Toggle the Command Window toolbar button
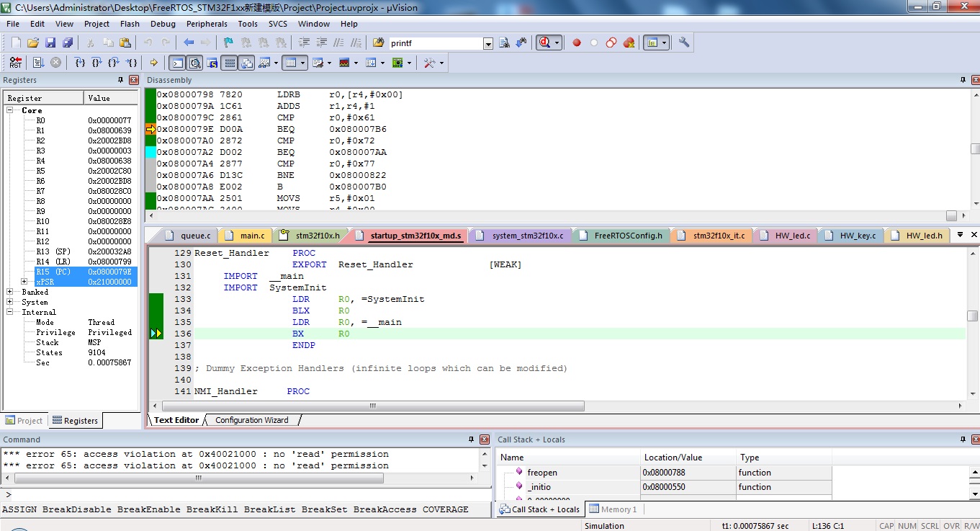This screenshot has height=531, width=980. pyautogui.click(x=177, y=63)
